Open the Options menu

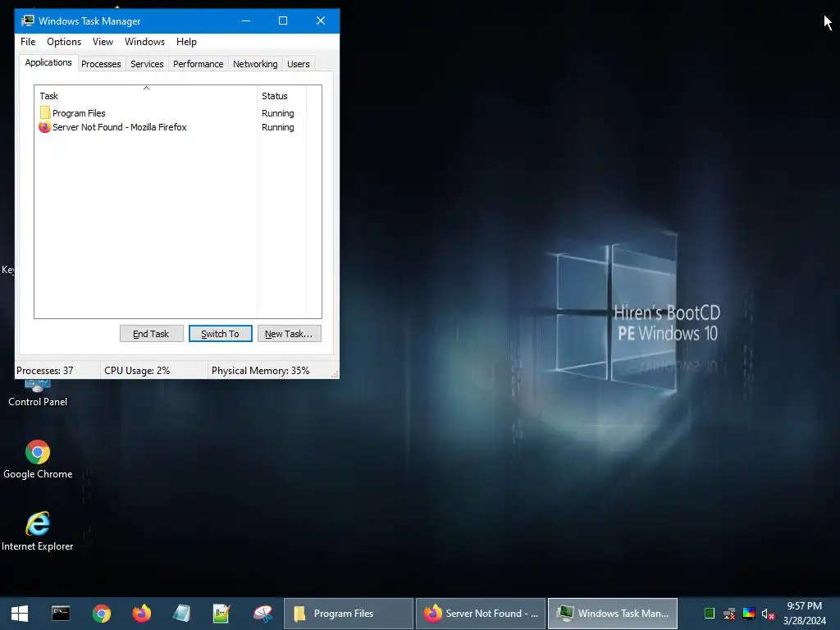[64, 42]
